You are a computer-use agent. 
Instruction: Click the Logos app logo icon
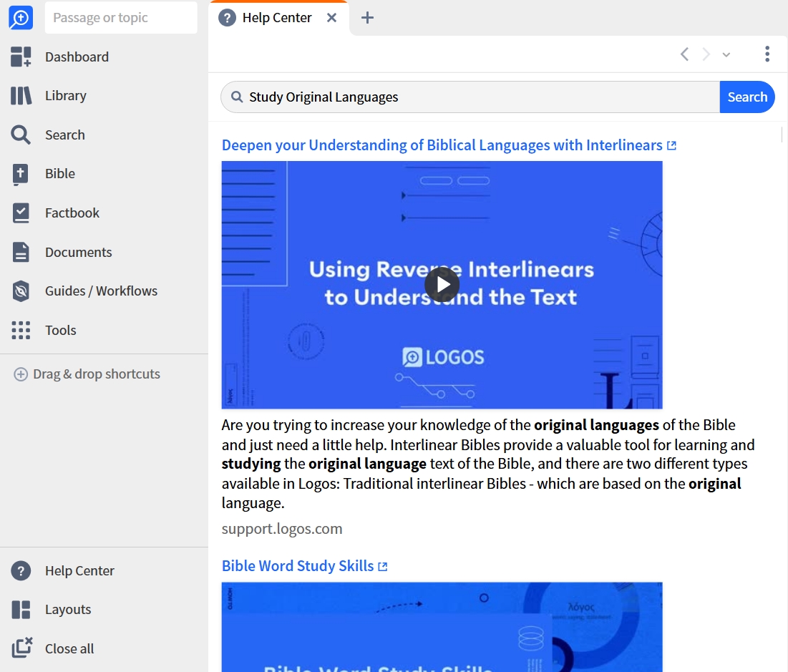pos(21,18)
